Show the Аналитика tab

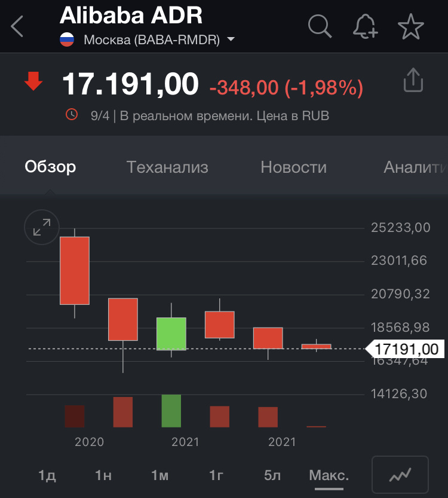click(x=416, y=167)
